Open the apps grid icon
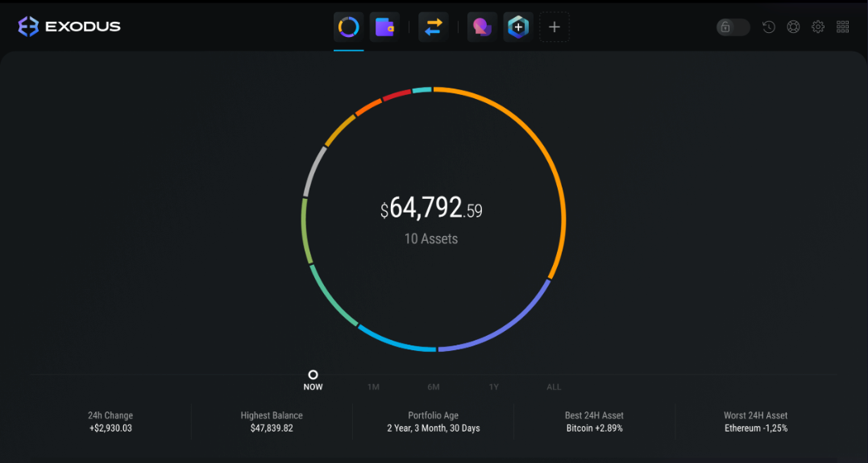 tap(842, 27)
